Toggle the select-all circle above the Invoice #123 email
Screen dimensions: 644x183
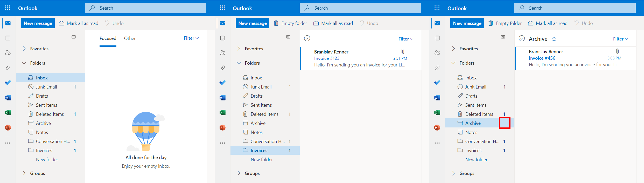pyautogui.click(x=307, y=38)
